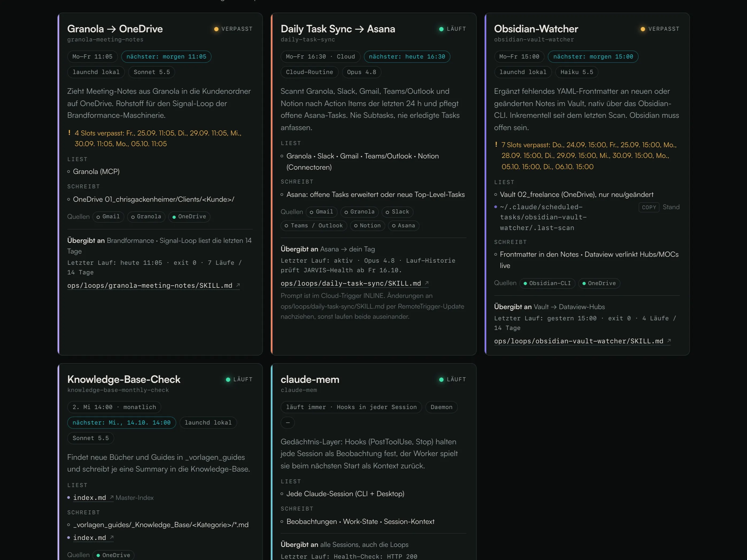The width and height of the screenshot is (747, 560).
Task: Click '2. Mi 14:00 · monatlich' schedule pill
Action: pos(114,407)
